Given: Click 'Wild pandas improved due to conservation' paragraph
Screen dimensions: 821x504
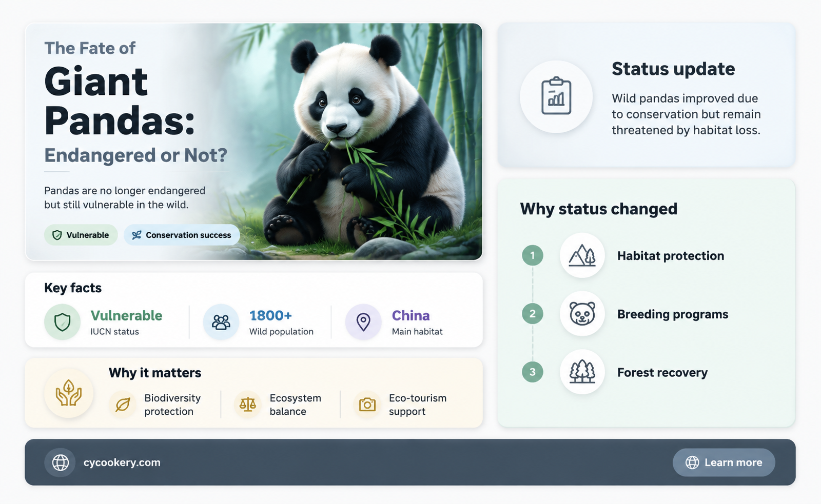Looking at the screenshot, I should click(686, 114).
